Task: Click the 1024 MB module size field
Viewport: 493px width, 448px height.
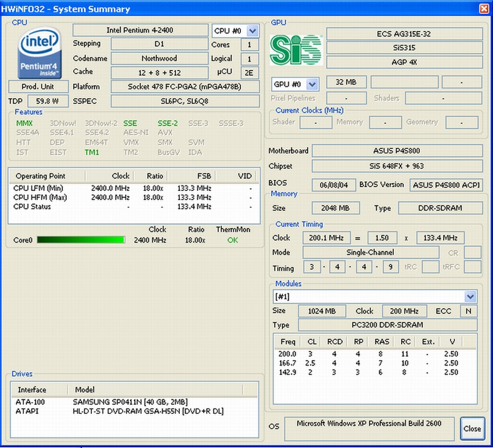Action: pos(322,311)
